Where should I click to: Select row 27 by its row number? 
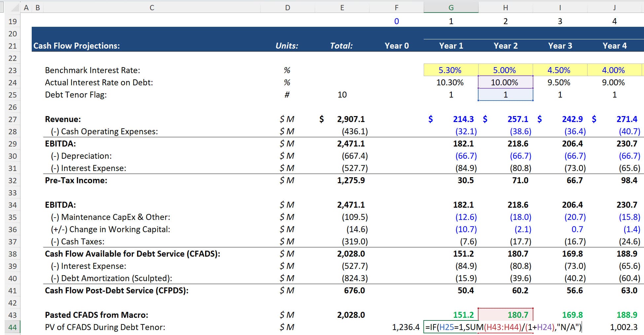coord(13,119)
